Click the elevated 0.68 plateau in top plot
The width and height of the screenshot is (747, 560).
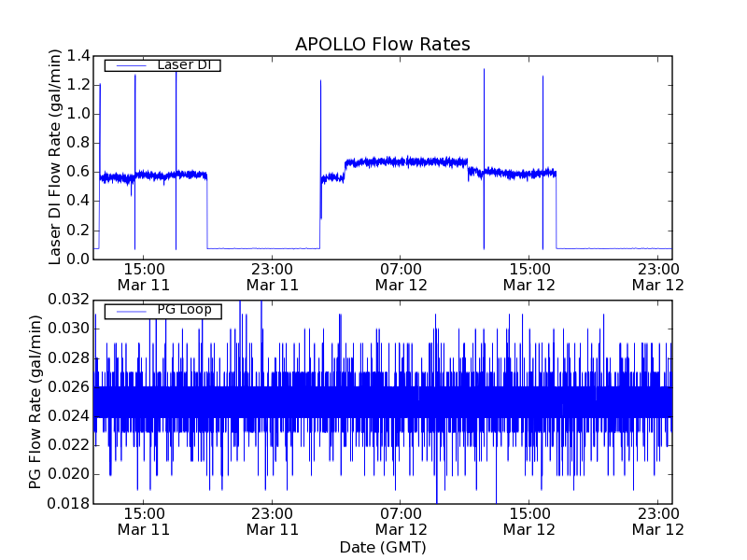pyautogui.click(x=406, y=161)
